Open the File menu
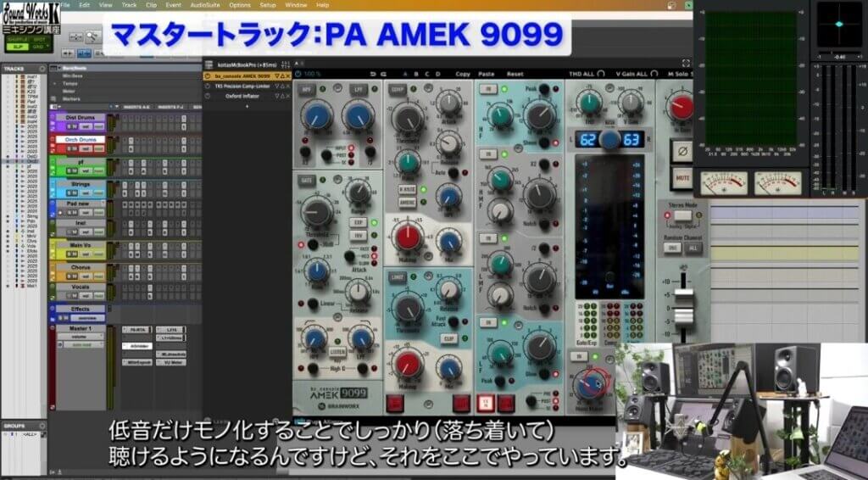Screen dimensions: 868x480 (64, 5)
